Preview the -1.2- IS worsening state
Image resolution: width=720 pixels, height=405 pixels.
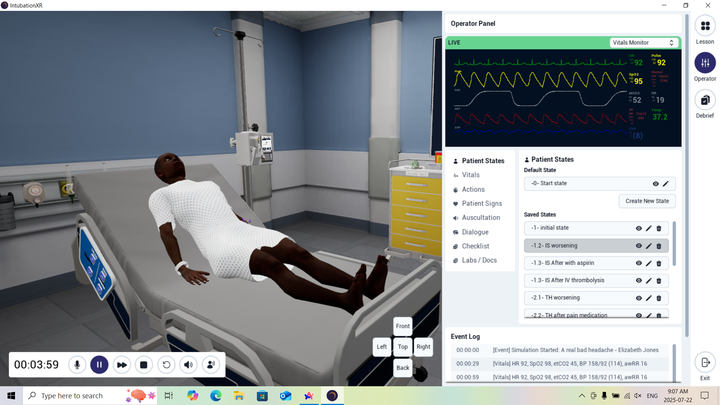pyautogui.click(x=639, y=246)
